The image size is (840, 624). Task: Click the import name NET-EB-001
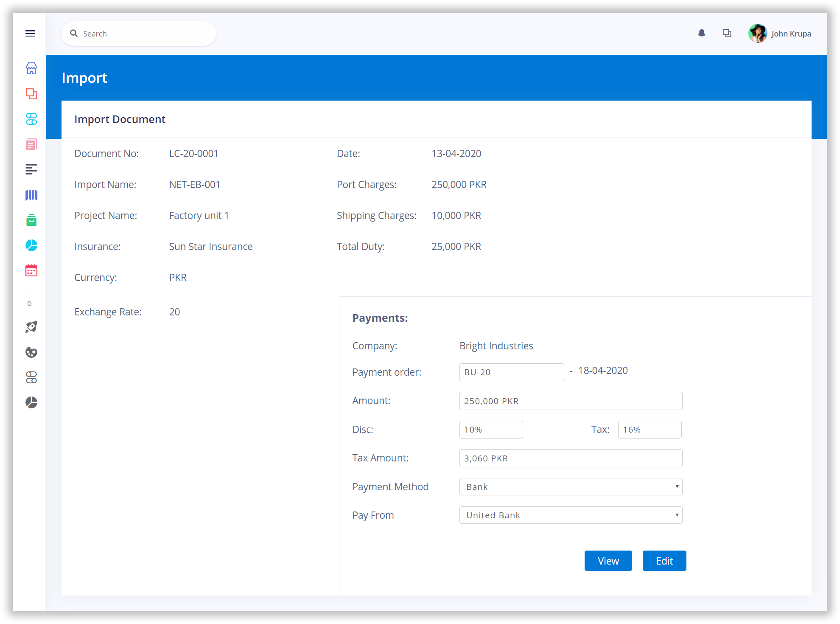pos(194,185)
